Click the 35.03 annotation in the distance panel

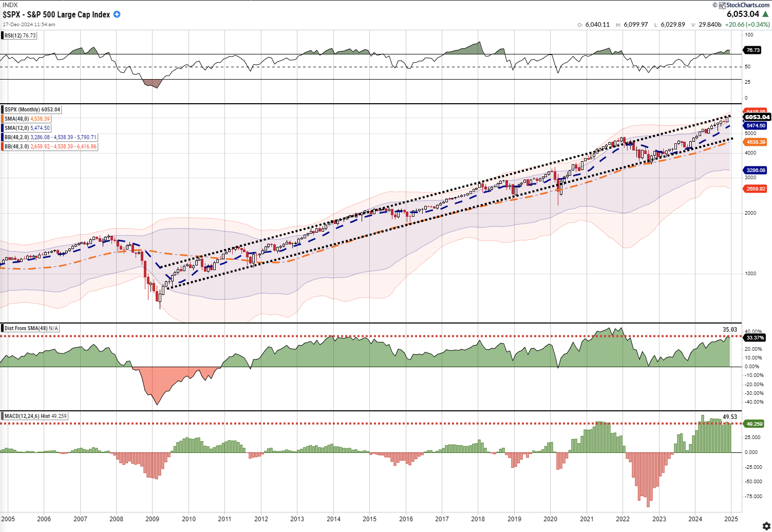click(x=730, y=330)
